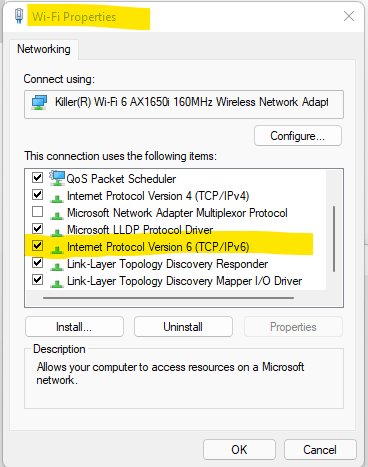Click the Install... button
The image size is (368, 467).
(74, 327)
